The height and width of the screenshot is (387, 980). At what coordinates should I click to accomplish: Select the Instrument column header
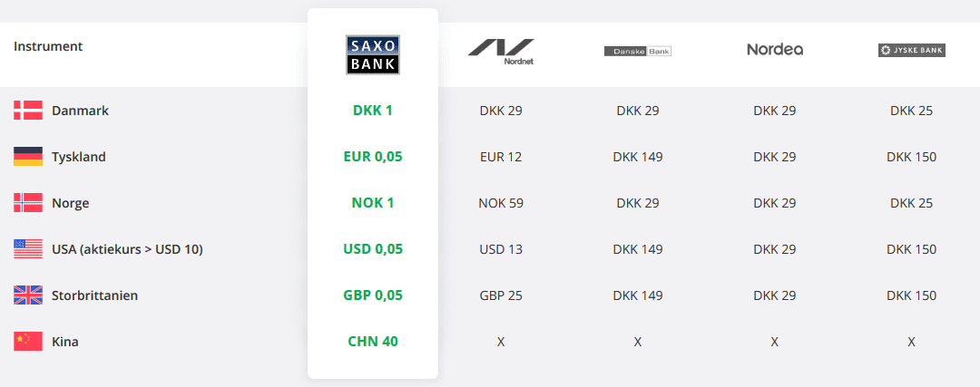point(48,46)
